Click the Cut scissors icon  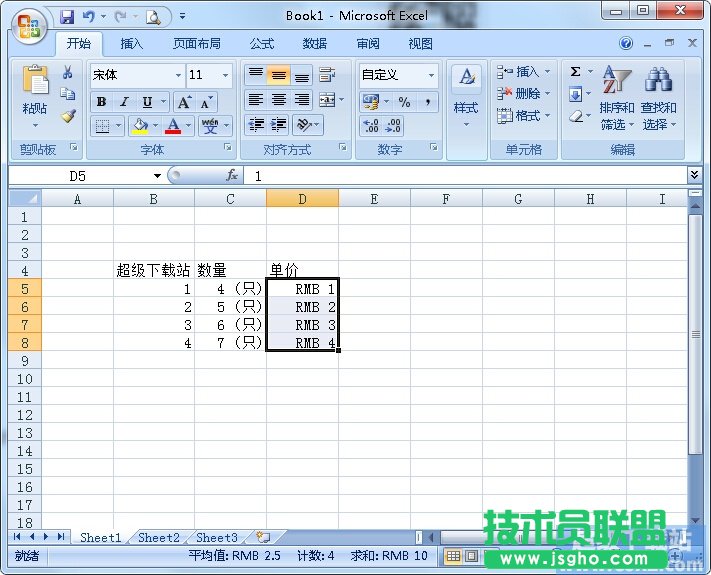[68, 73]
